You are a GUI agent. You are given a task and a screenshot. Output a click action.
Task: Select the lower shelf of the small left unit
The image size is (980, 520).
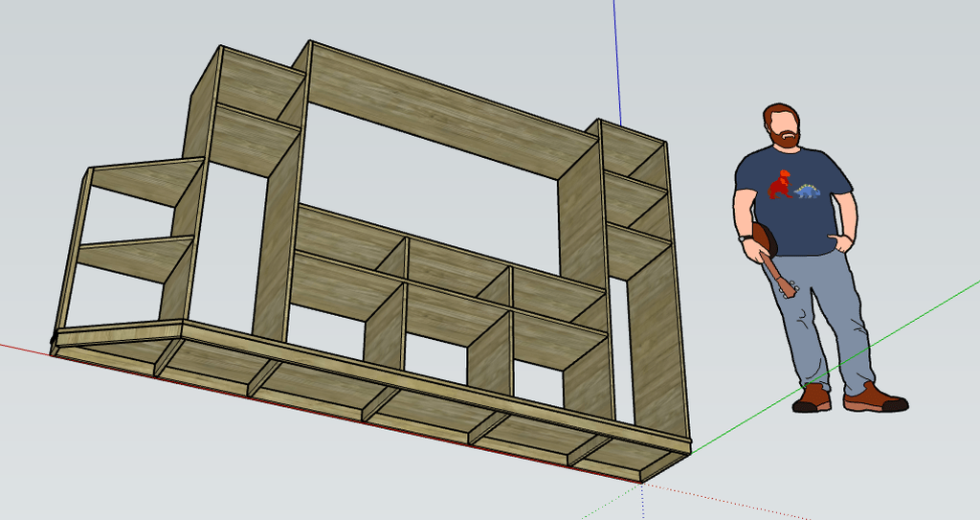coord(134,256)
